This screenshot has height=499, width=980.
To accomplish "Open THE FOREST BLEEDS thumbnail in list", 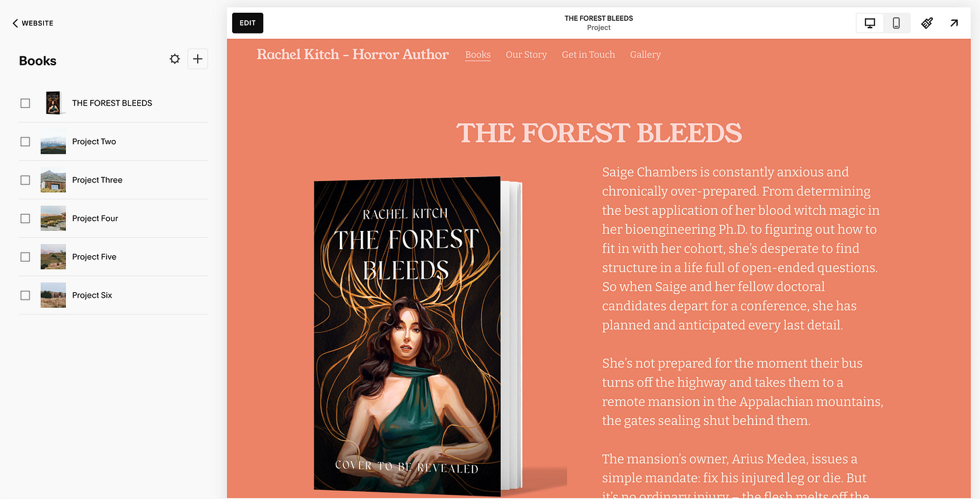I will click(53, 103).
